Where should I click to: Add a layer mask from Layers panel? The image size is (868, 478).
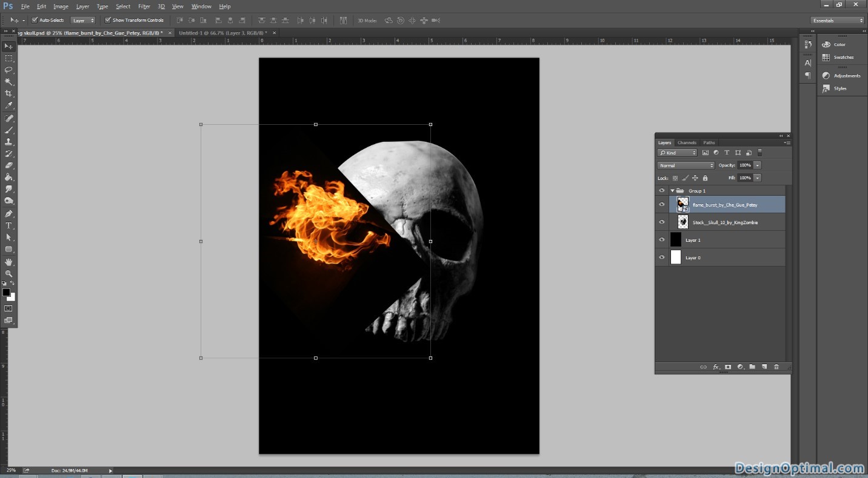coord(728,367)
